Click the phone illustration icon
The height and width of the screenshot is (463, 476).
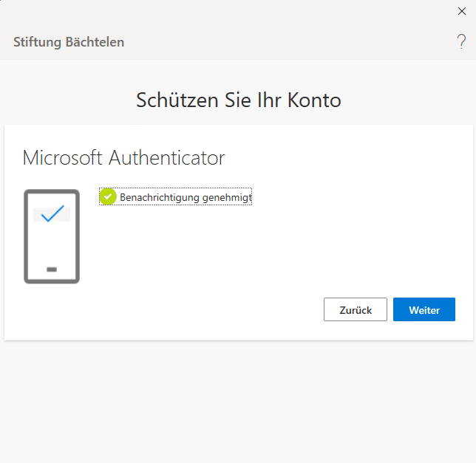(x=52, y=236)
